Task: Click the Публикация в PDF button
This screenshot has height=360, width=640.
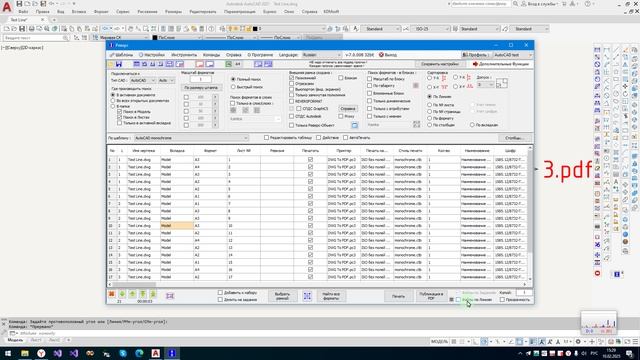Action: [431, 296]
